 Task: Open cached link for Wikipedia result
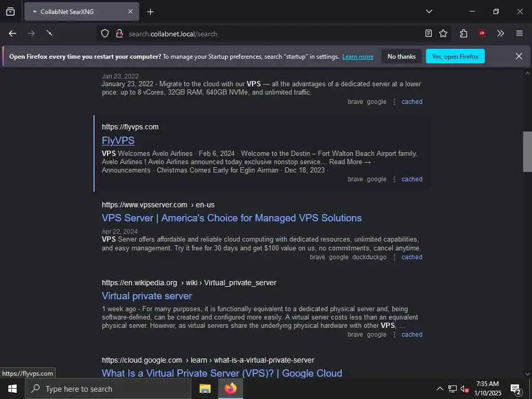coord(412,335)
